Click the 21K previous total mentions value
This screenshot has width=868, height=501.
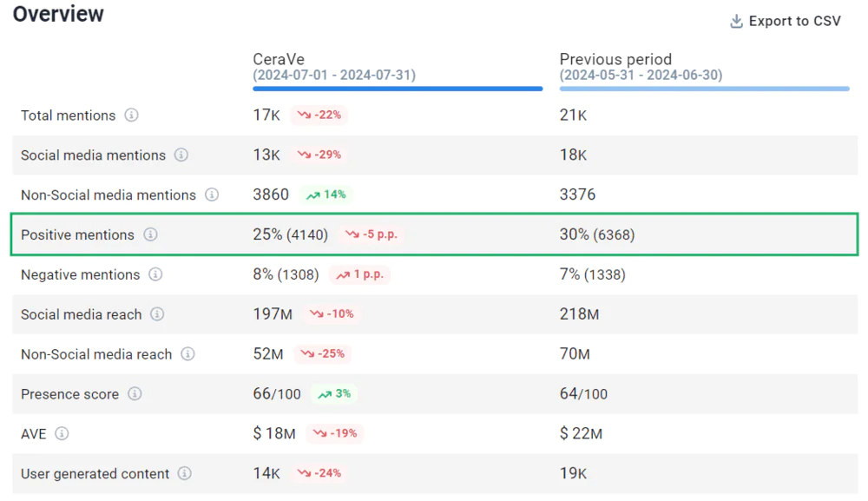point(573,115)
